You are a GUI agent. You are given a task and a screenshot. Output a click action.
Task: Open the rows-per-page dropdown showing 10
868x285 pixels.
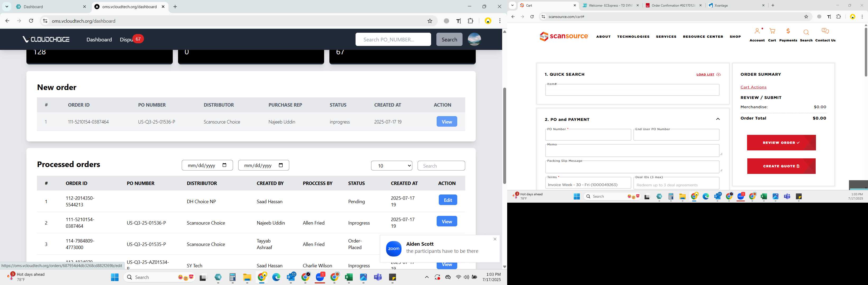(x=391, y=165)
